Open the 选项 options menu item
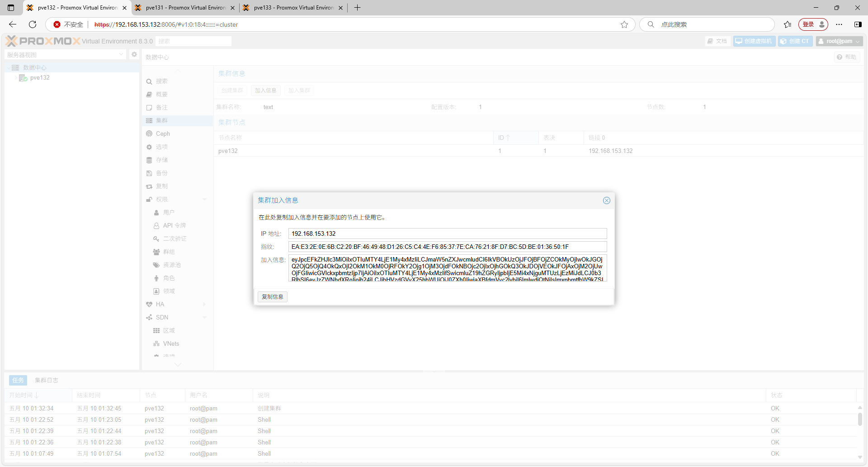Screen dimensions: 868x467 [177, 147]
